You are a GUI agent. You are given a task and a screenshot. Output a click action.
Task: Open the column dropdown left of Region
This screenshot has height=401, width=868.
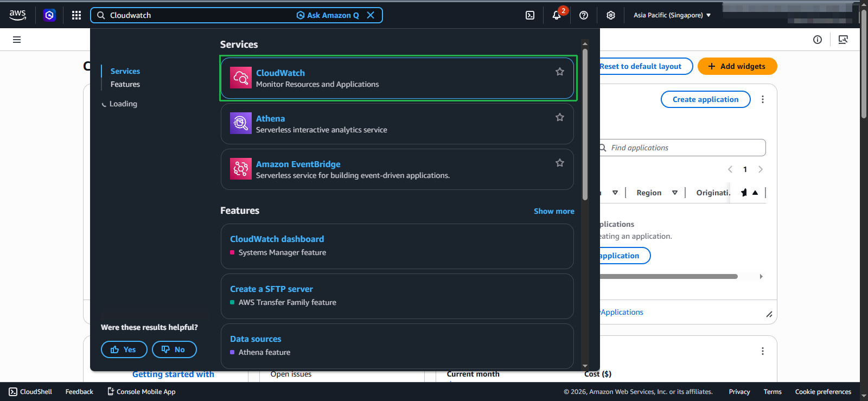[x=615, y=193]
